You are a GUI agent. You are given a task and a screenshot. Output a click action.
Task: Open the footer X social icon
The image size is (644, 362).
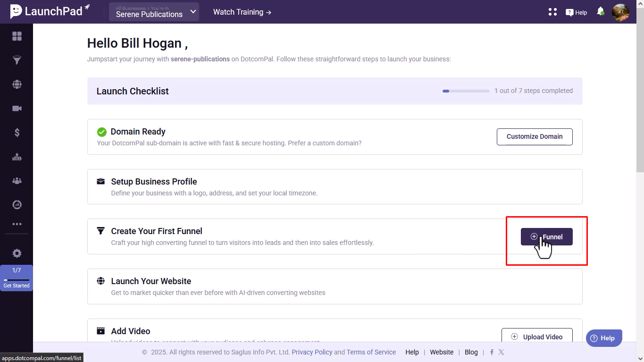pos(501,352)
